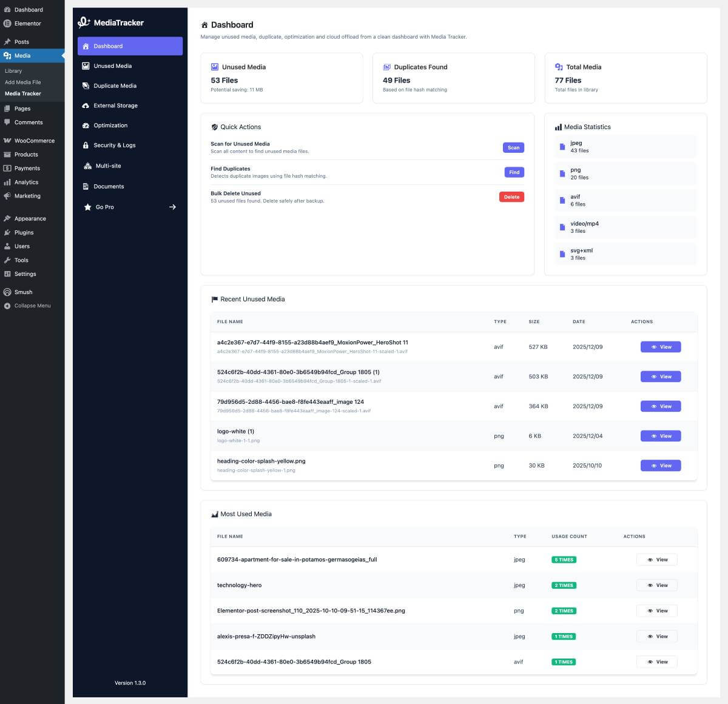Click the jpeg 43 files statistic row
This screenshot has width=728, height=704.
pyautogui.click(x=625, y=147)
